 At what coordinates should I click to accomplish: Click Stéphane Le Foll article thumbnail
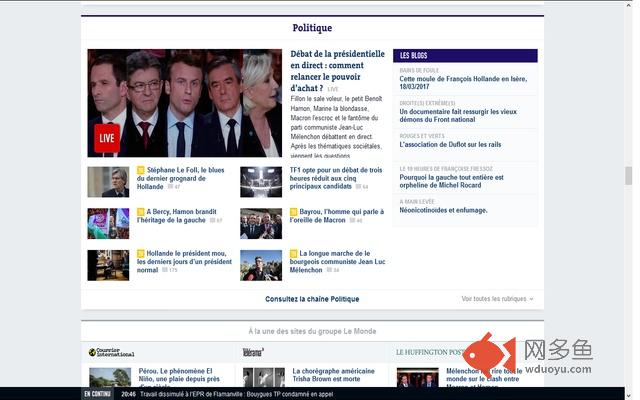tap(108, 182)
